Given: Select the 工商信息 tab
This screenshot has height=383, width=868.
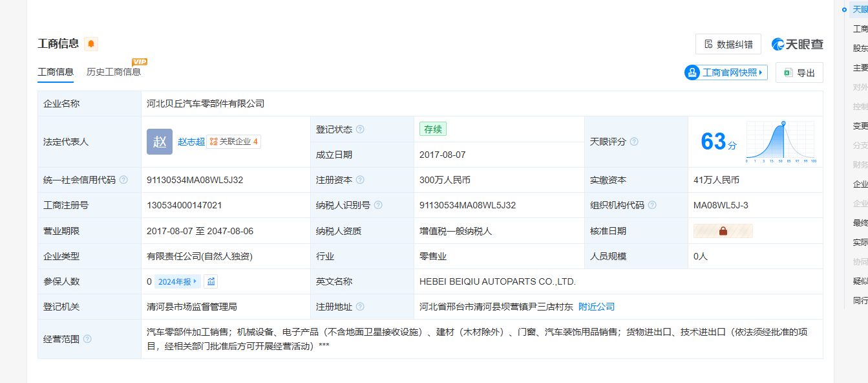Looking at the screenshot, I should pos(56,72).
